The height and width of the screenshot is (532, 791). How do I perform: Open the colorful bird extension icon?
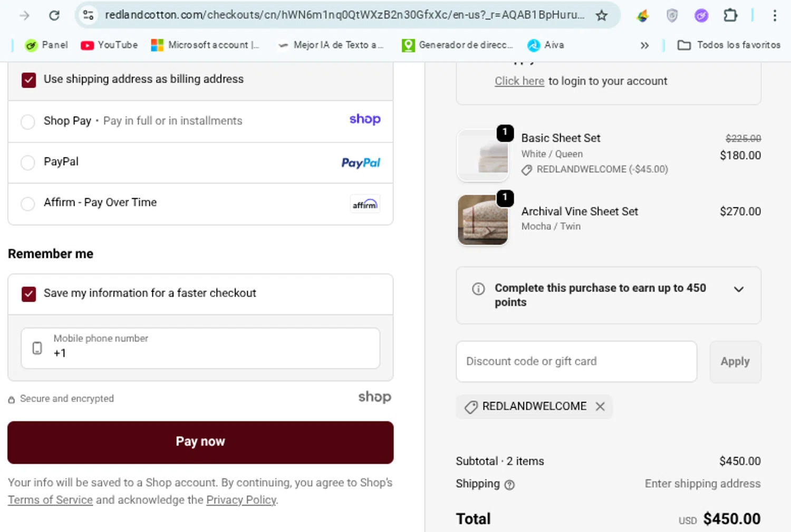click(642, 16)
